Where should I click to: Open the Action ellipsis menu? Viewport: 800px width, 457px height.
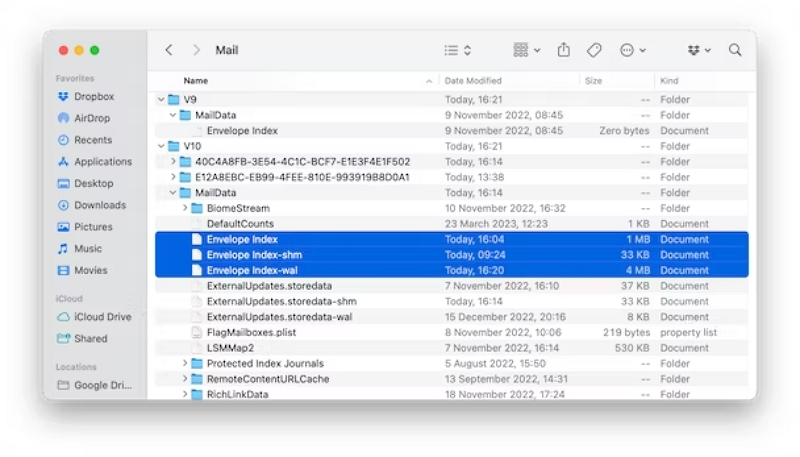pyautogui.click(x=633, y=50)
